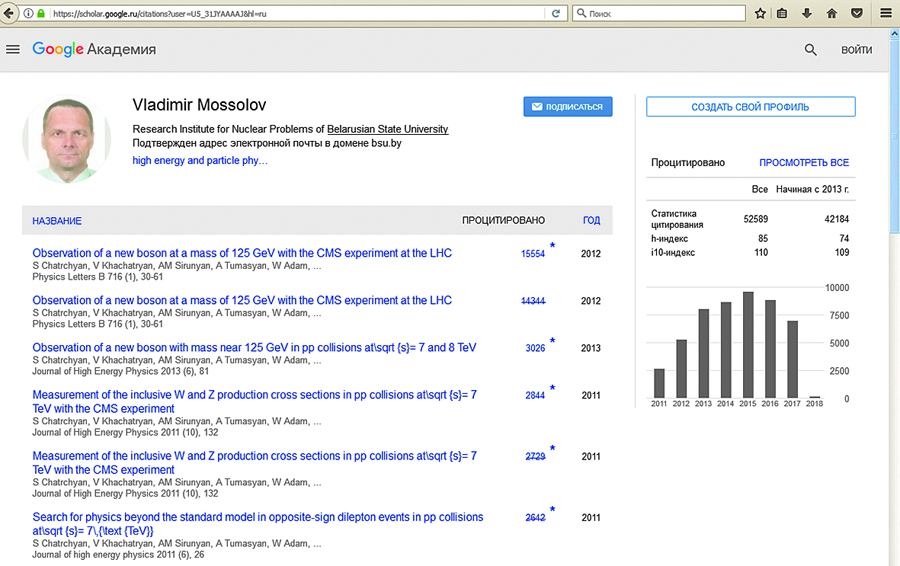Click the 2017 bar in citation chart
Image resolution: width=900 pixels, height=566 pixels.
(x=792, y=359)
